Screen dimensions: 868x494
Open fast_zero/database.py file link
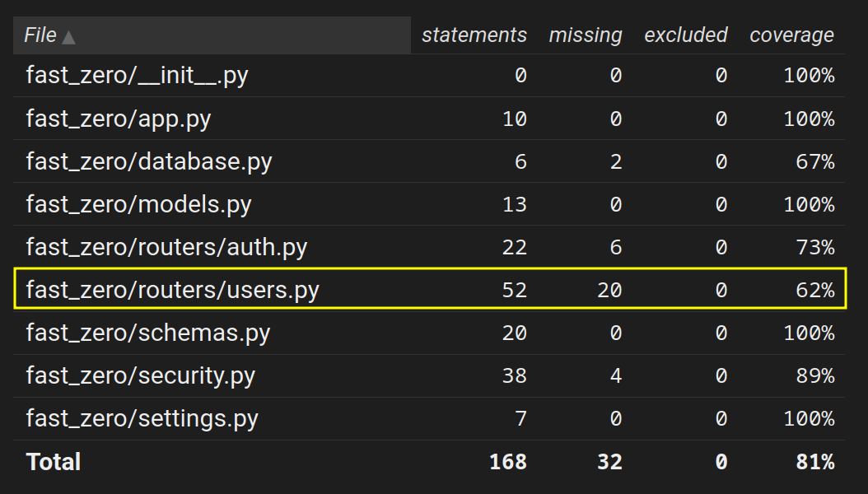tap(149, 161)
